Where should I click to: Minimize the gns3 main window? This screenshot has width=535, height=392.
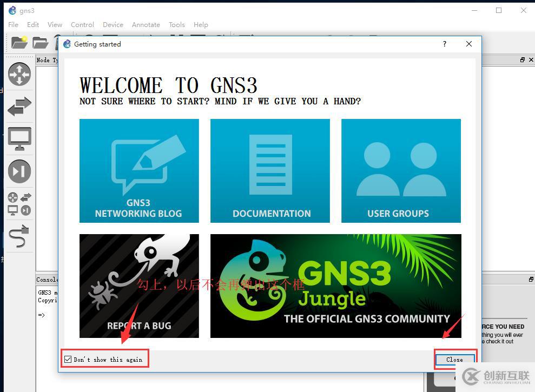[x=474, y=10]
